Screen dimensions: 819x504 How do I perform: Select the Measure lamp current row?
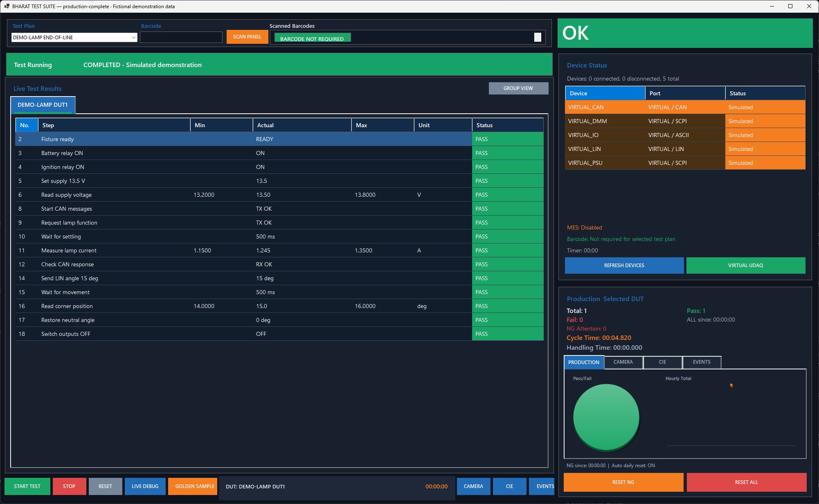pos(279,250)
